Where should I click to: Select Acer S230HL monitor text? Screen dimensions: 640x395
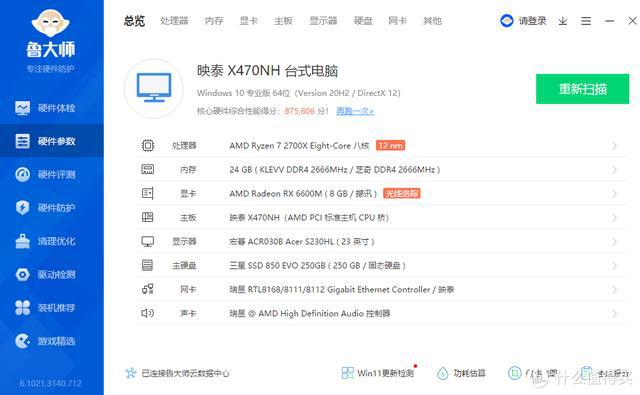[x=302, y=242]
